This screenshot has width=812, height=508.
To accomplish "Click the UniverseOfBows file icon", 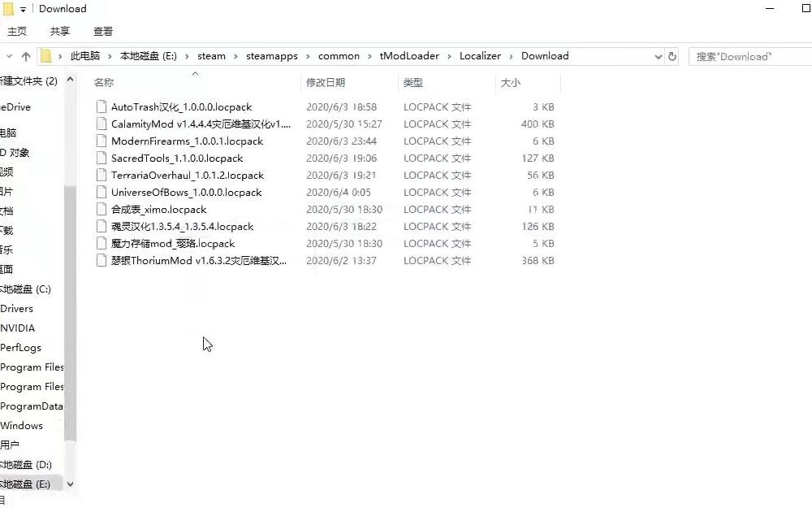I will point(101,193).
